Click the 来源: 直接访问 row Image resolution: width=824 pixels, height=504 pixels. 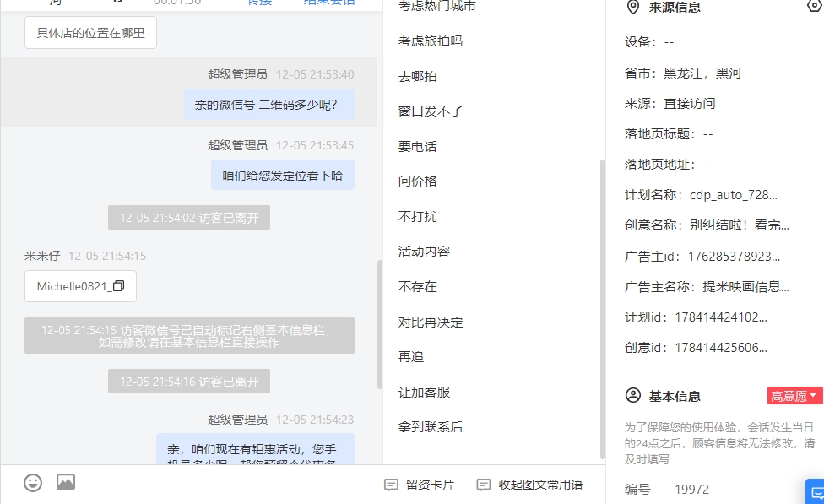pyautogui.click(x=670, y=104)
